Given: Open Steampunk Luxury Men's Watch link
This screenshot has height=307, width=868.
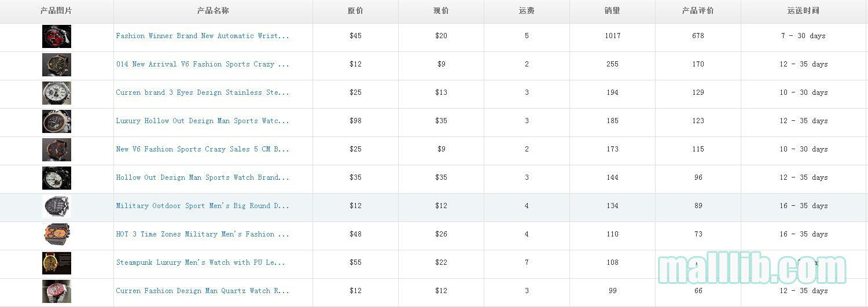Looking at the screenshot, I should [201, 262].
